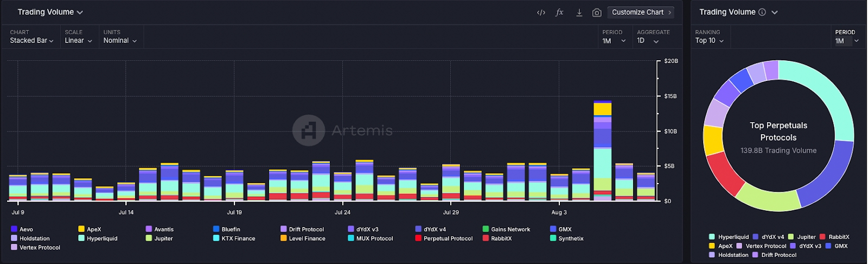Select Holdstation in donut legend
Screen dimensions: 868x264
click(729, 255)
